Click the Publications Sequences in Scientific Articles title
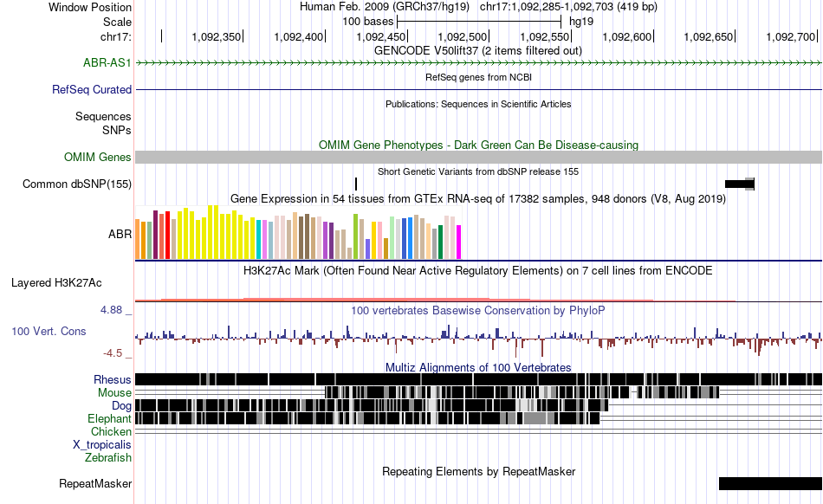This screenshot has width=823, height=504. [478, 105]
